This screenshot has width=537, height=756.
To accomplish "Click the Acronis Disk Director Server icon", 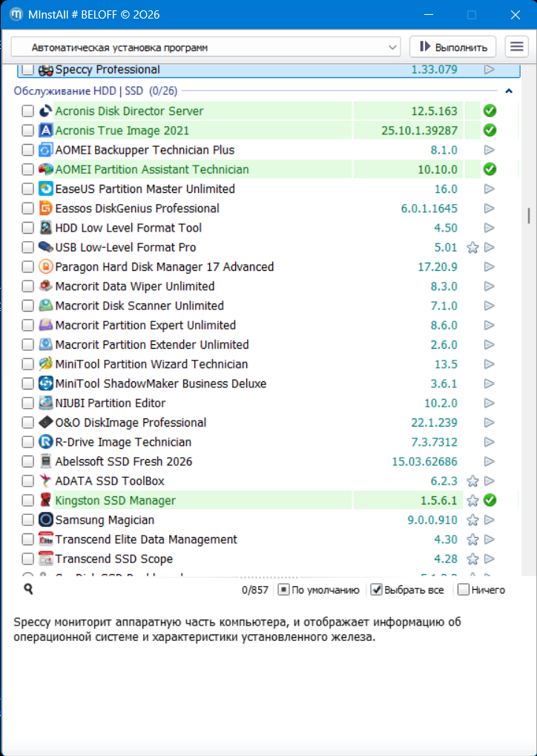I will [x=46, y=111].
